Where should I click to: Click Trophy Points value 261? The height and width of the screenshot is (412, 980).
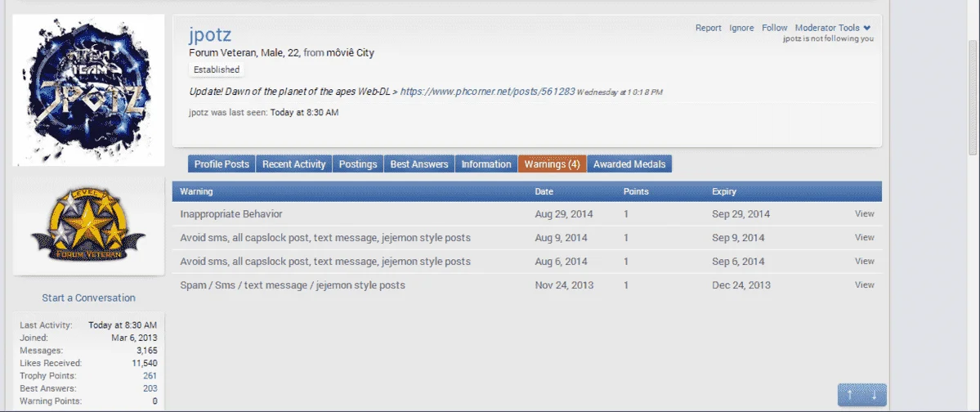pyautogui.click(x=150, y=376)
